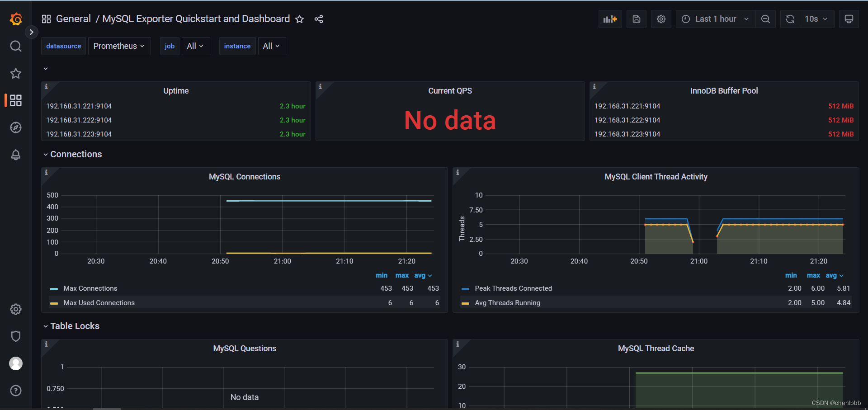Show MySQL Connections panel info icon

point(46,172)
